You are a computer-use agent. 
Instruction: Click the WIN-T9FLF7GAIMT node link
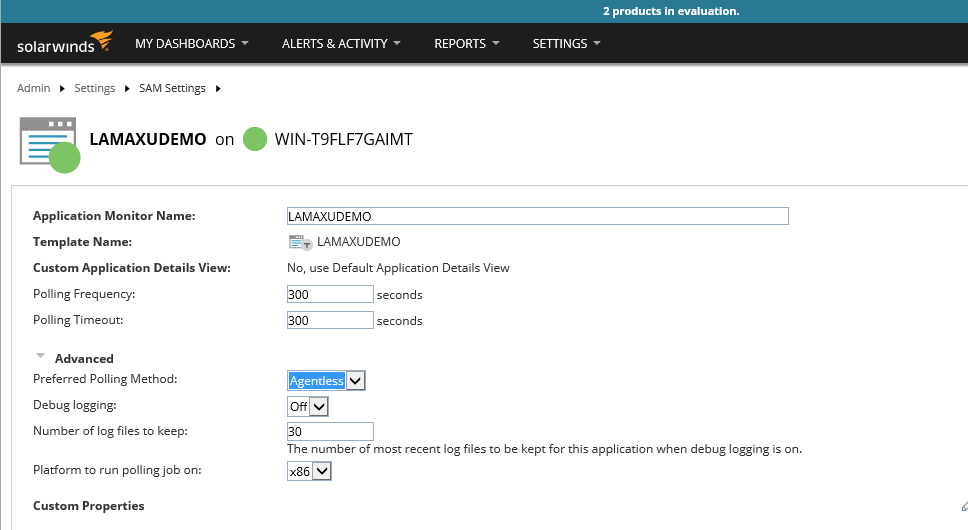click(343, 140)
